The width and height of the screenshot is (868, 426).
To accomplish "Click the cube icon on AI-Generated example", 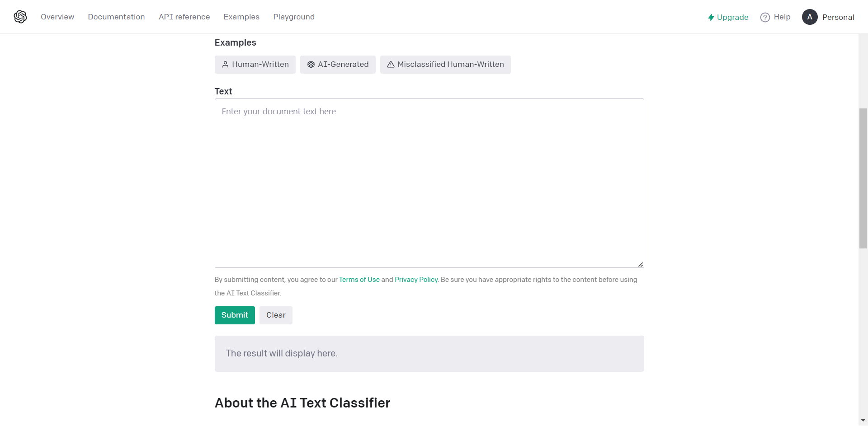I will pyautogui.click(x=311, y=65).
